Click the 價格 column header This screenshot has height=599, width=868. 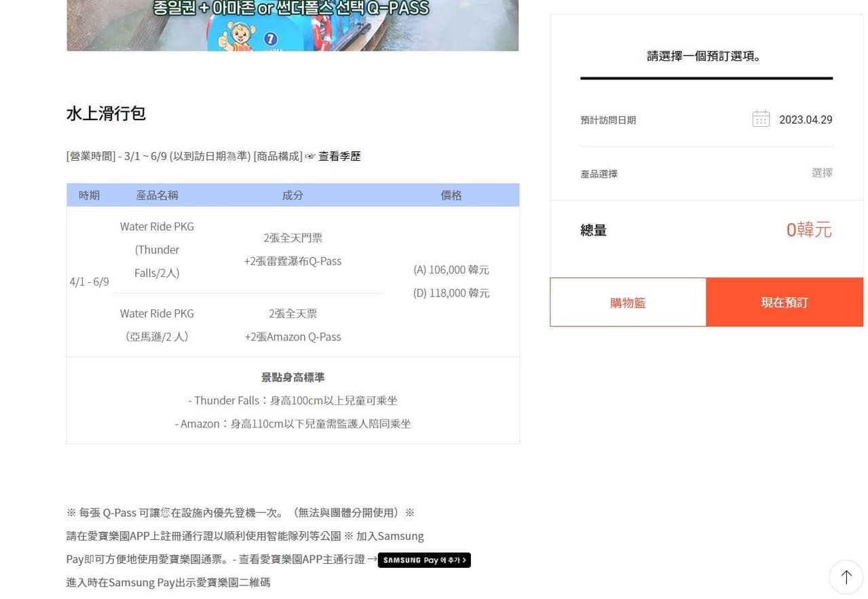[x=451, y=195]
